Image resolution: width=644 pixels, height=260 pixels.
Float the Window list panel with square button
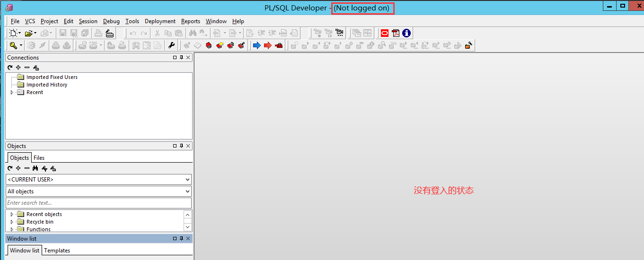pos(175,238)
